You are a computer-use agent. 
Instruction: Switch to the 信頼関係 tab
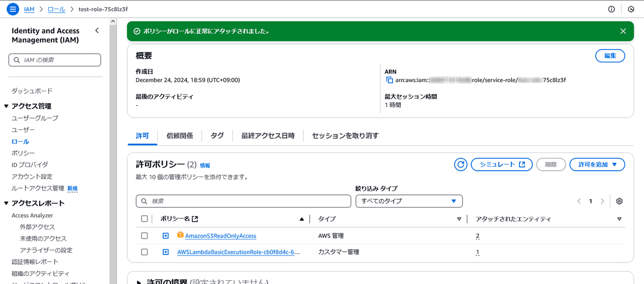180,136
